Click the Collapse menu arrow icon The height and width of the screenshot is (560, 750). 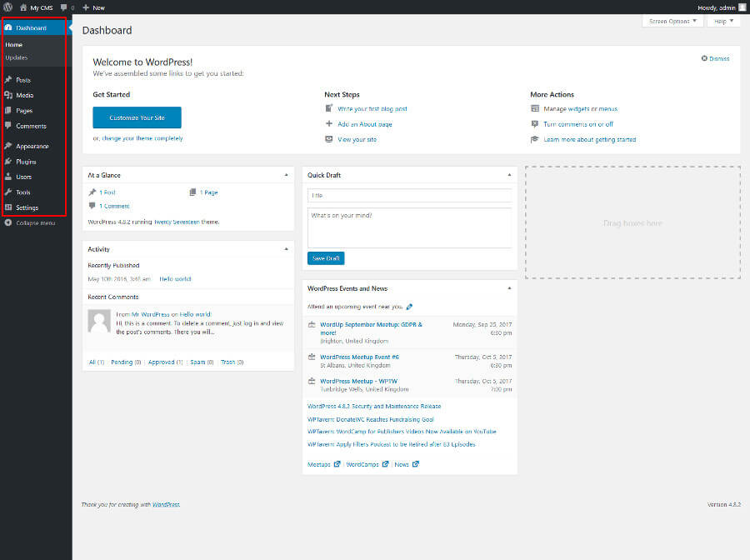coord(8,222)
